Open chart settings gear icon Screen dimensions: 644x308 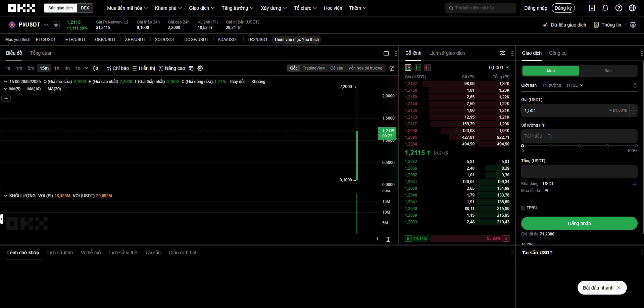click(x=200, y=68)
